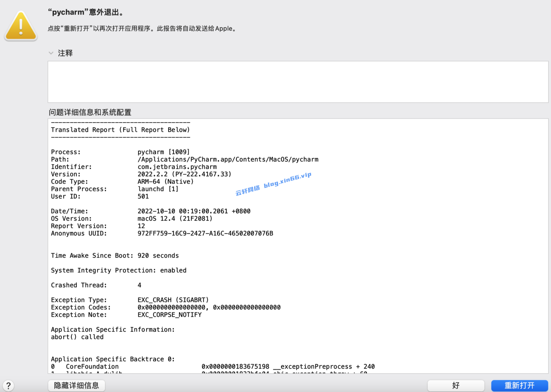The height and width of the screenshot is (392, 551).
Task: Click the date "2022-10-10 00:19:00.2061 +0800"
Action: click(194, 211)
